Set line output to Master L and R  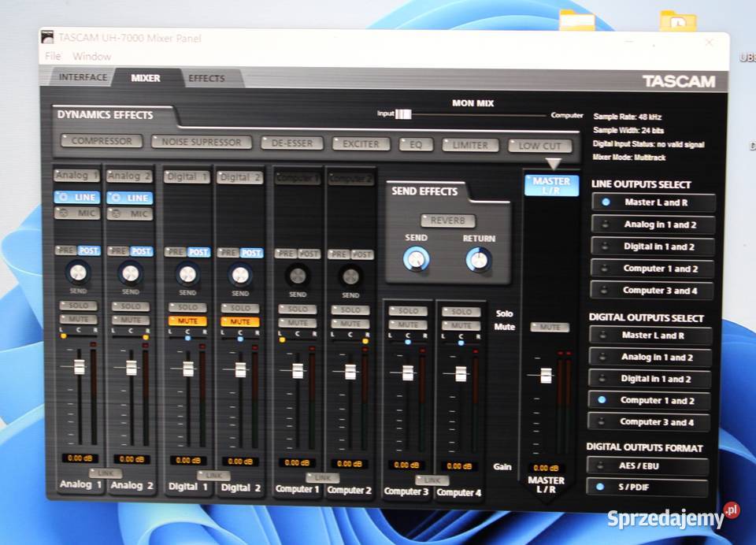[654, 202]
